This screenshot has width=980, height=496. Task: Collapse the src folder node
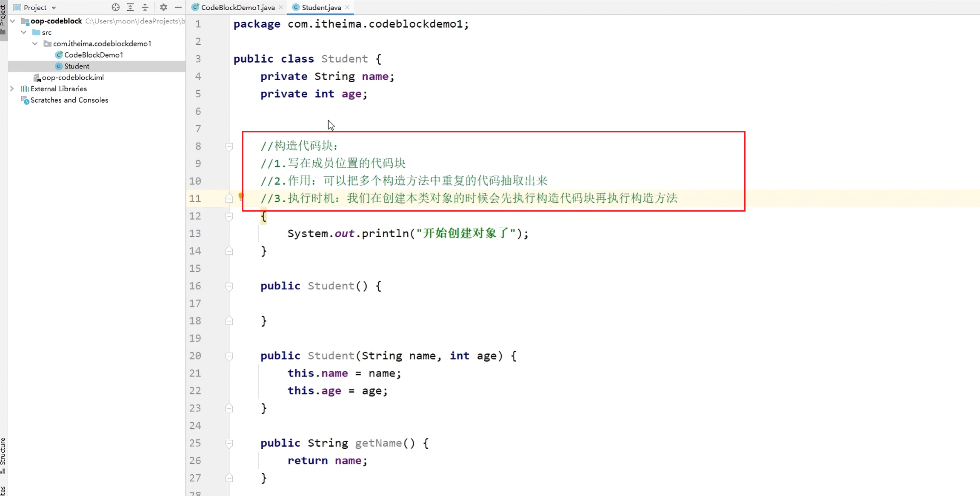click(24, 32)
